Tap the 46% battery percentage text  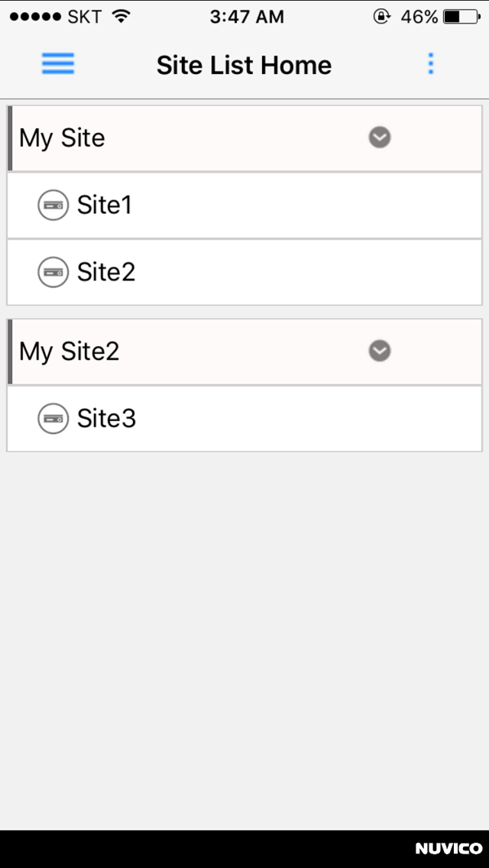pos(419,17)
